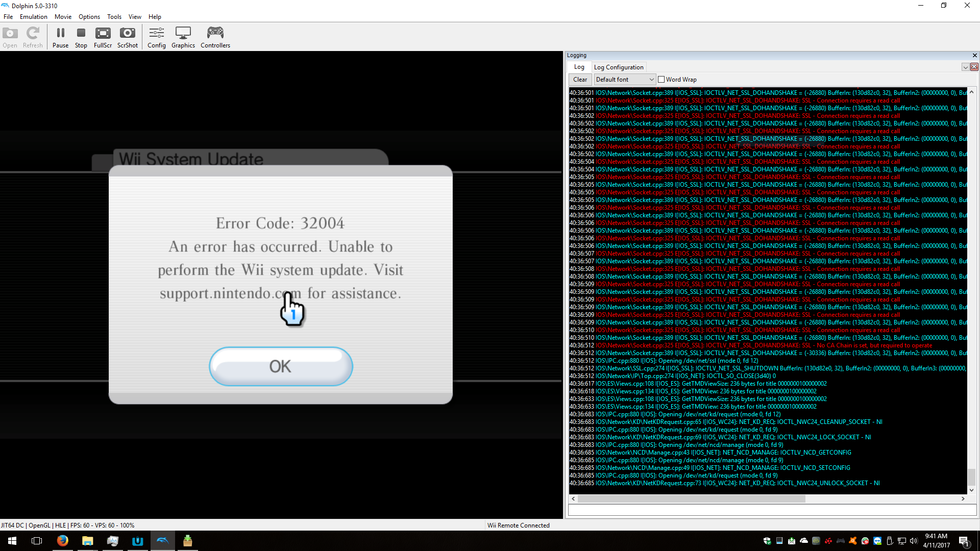Click the Dolphin taskbar icon
The image size is (980, 551).
tap(162, 540)
